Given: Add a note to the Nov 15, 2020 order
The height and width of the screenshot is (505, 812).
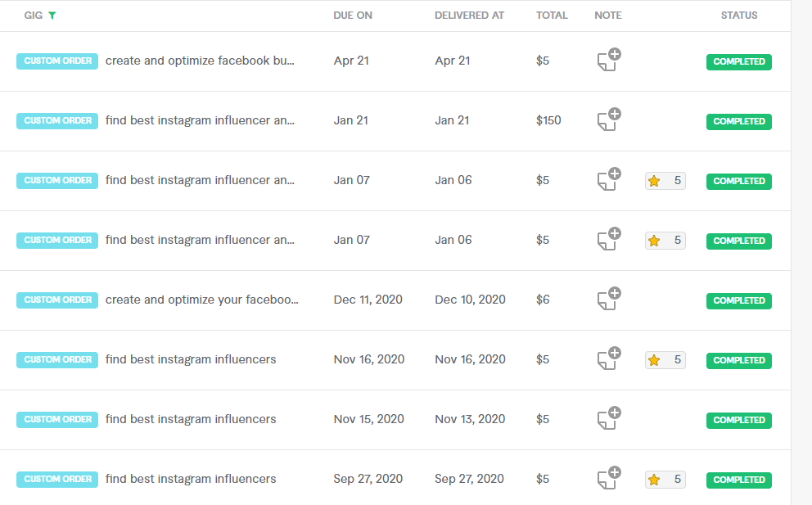Looking at the screenshot, I should [609, 418].
